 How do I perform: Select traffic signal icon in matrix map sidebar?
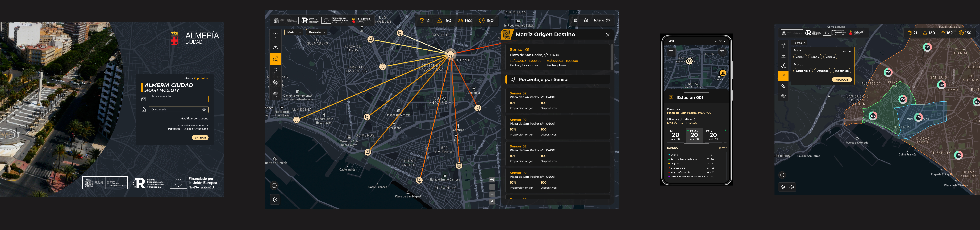coord(275,35)
